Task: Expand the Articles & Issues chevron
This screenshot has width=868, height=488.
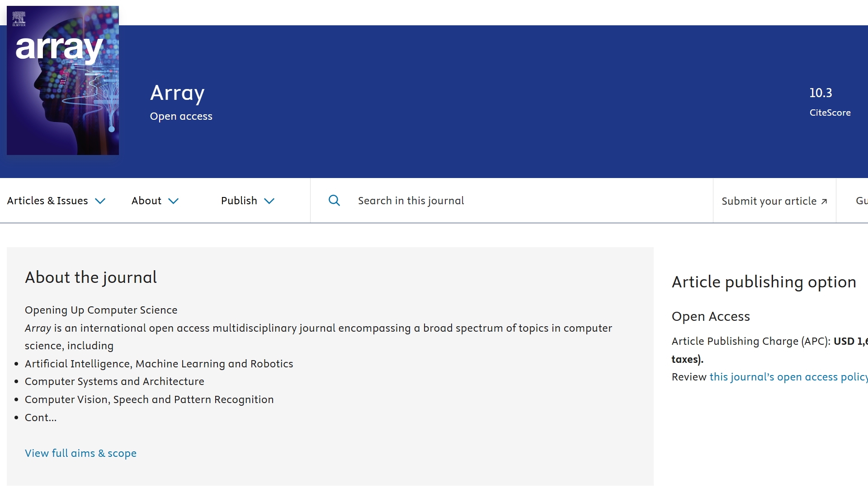Action: click(x=100, y=201)
